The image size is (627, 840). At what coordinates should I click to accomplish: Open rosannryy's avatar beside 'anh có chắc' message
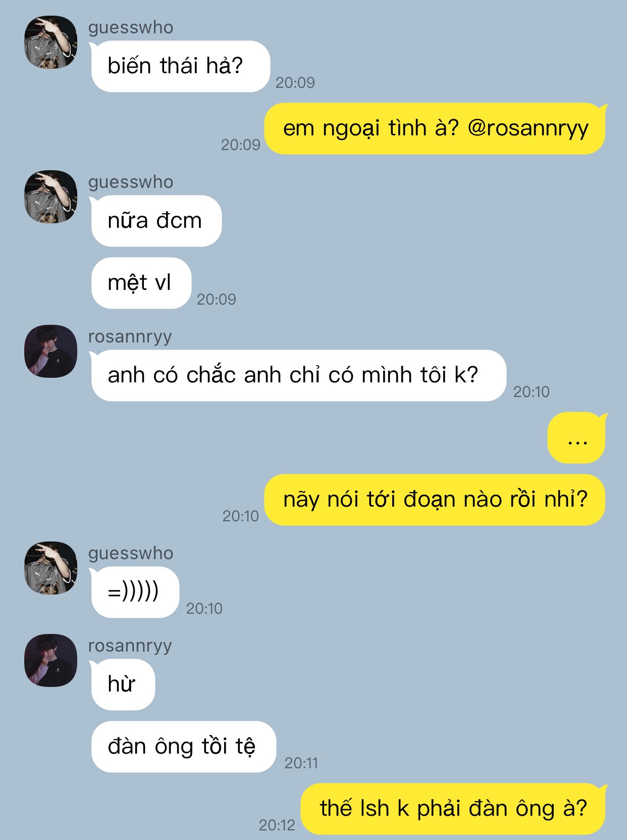(50, 352)
